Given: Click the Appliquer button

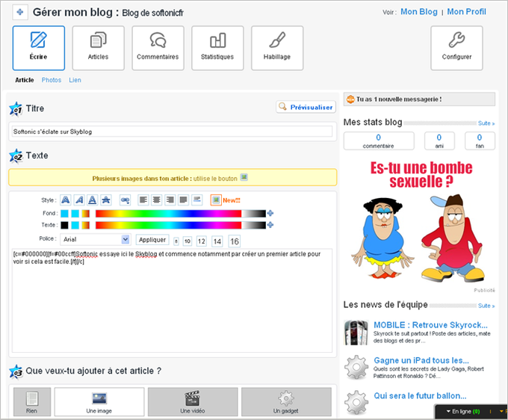Looking at the screenshot, I should point(152,240).
